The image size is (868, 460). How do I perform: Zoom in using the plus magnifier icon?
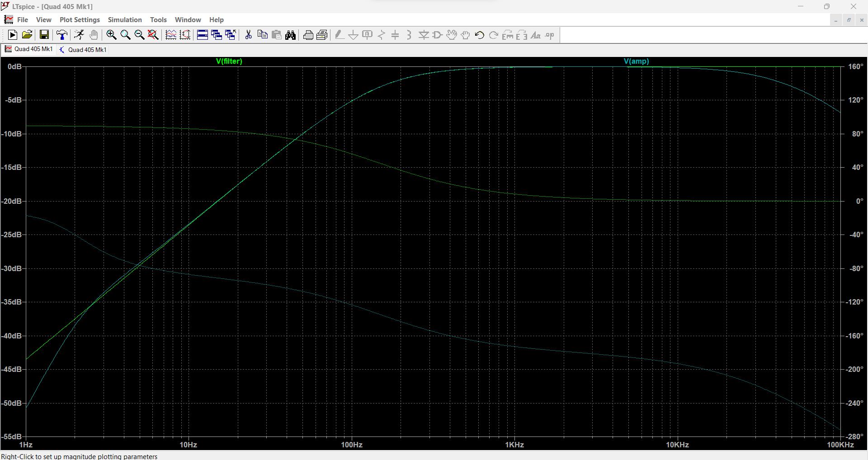click(111, 35)
